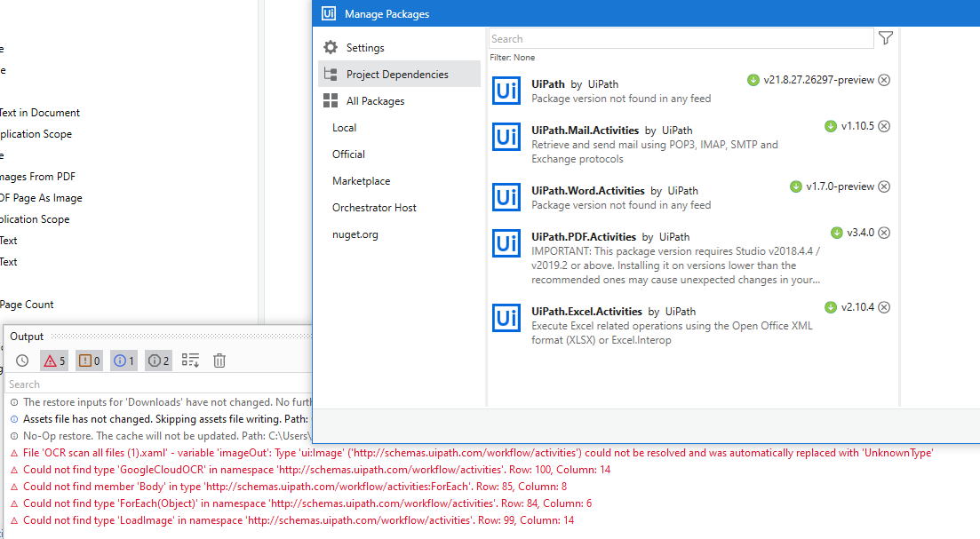This screenshot has height=539, width=980.
Task: Select the 'ForEach(Object)' type error line
Action: pyautogui.click(x=300, y=503)
